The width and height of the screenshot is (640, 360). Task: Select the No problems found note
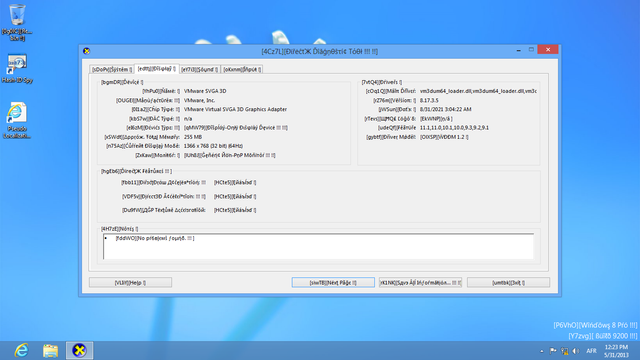point(155,238)
